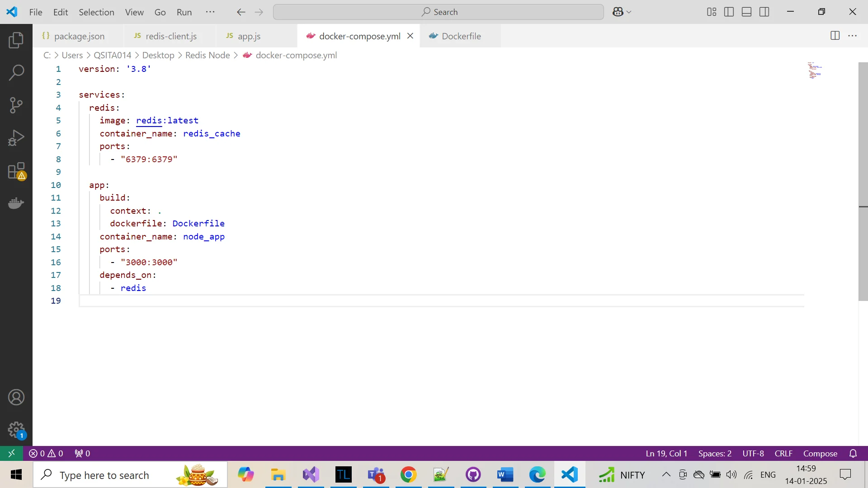Toggle the warnings indicator in status bar
The height and width of the screenshot is (488, 868).
point(47,454)
